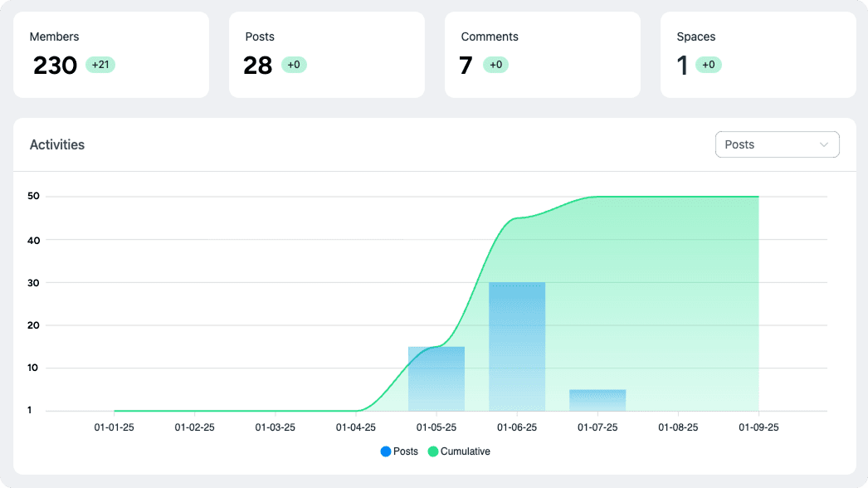Select the Activities section header
Screen dimensions: 868x488
coord(56,144)
